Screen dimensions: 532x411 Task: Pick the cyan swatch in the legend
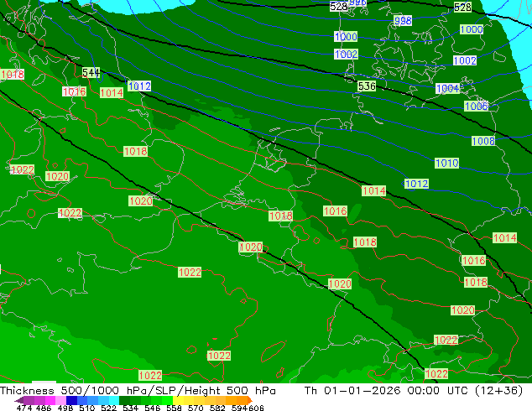click(x=114, y=400)
